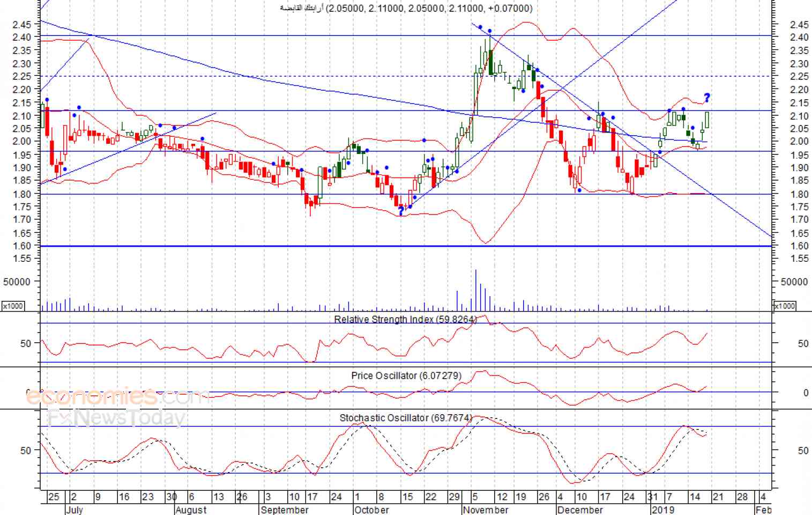This screenshot has width=812, height=515.
Task: Click the August month label
Action: (x=191, y=510)
